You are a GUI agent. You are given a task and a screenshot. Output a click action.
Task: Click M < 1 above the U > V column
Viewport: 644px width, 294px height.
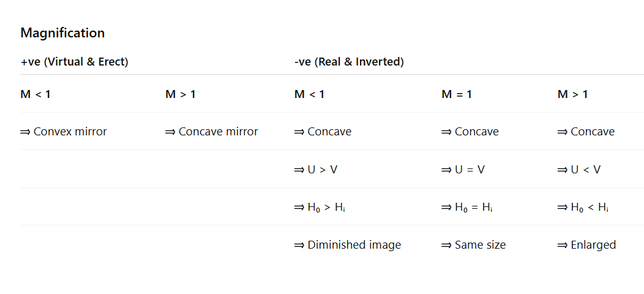(310, 94)
